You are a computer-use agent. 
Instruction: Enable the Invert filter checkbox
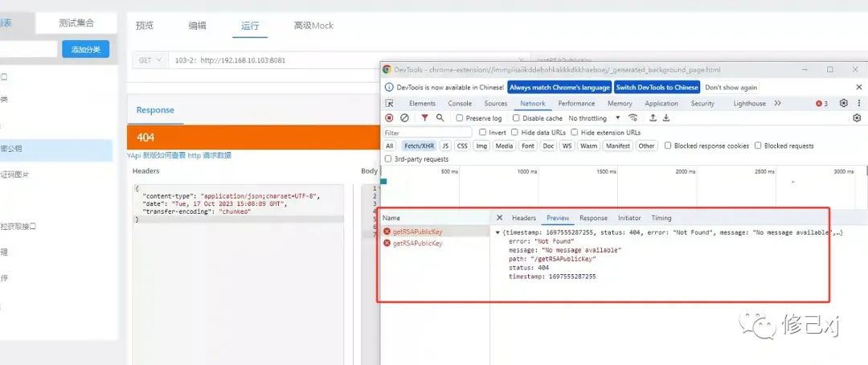pyautogui.click(x=483, y=133)
